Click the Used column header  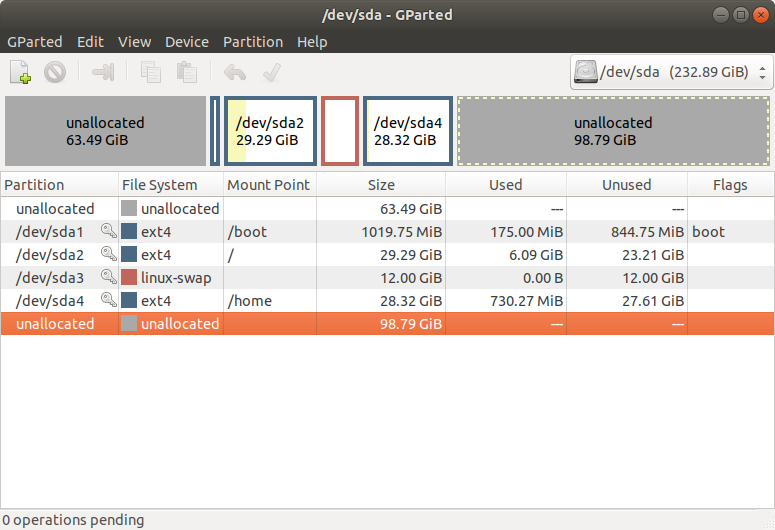[506, 184]
